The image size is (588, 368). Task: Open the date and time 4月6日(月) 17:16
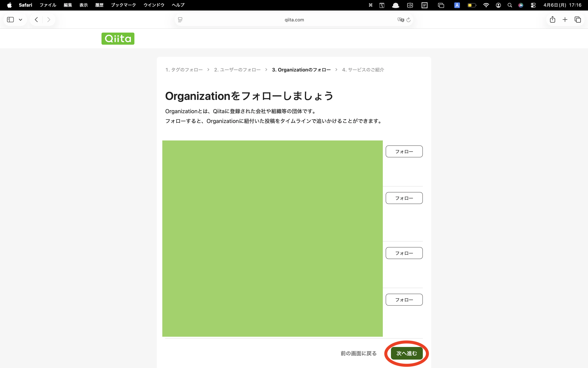coord(562,5)
